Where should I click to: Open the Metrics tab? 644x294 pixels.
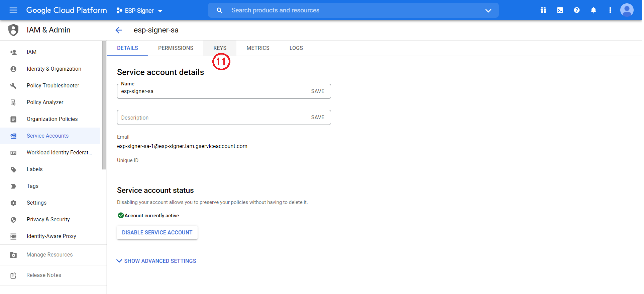point(258,48)
